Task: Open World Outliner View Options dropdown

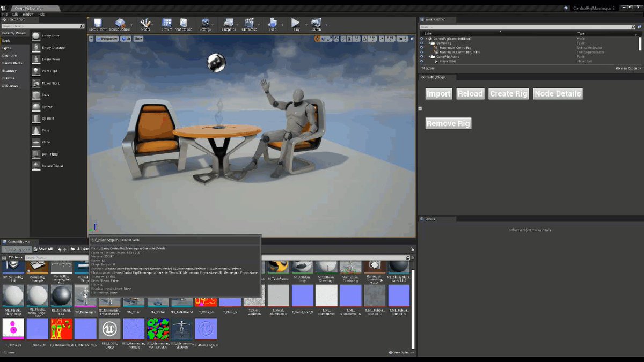Action: [628, 68]
